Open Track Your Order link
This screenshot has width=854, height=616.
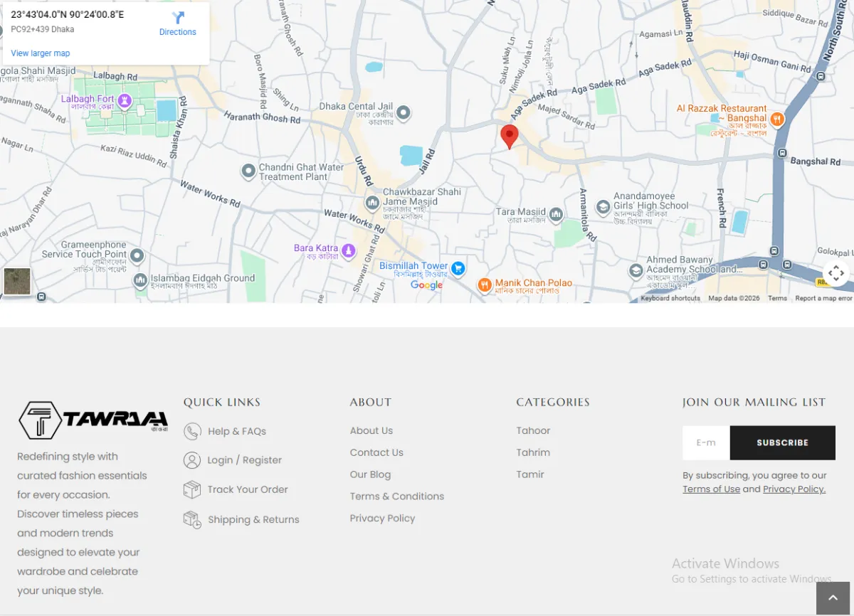pos(248,489)
